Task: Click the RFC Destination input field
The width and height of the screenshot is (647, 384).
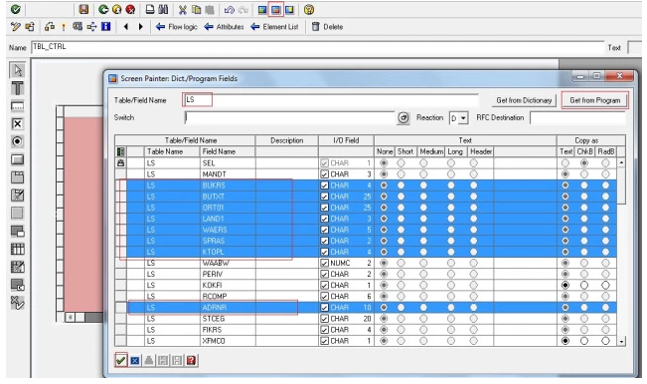Action: pos(578,118)
